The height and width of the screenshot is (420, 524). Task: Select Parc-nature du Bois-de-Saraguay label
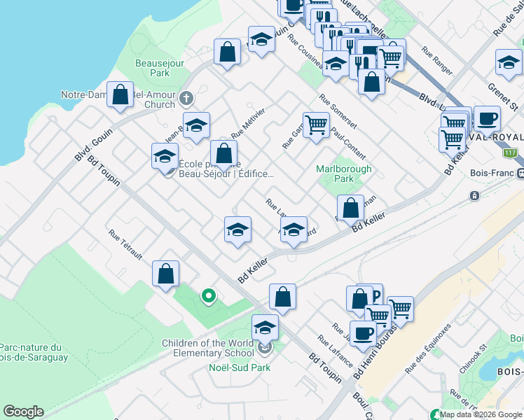(34, 352)
